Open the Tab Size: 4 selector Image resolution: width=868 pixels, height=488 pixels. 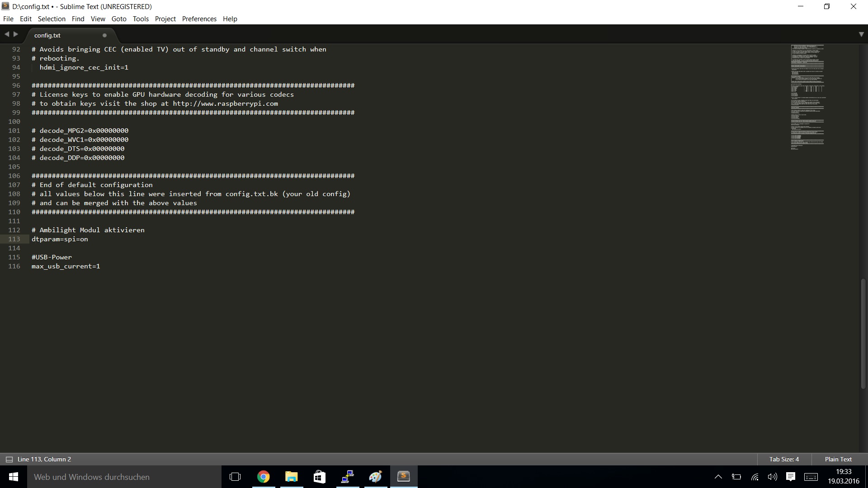tap(784, 459)
